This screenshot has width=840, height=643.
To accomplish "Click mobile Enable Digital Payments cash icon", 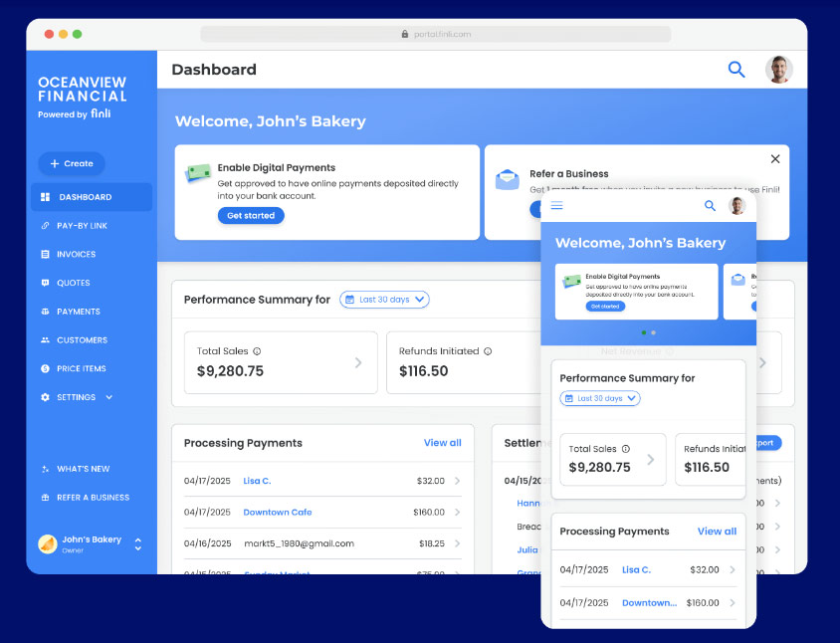I will pyautogui.click(x=571, y=281).
